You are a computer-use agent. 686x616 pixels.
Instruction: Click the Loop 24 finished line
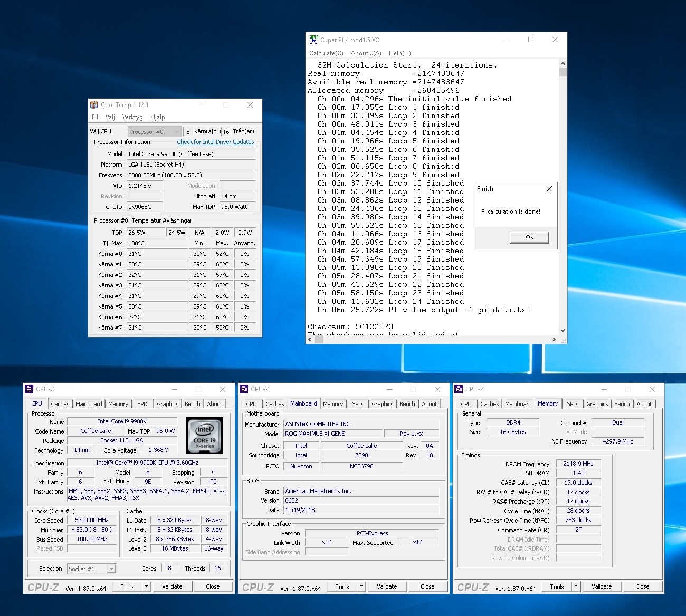(x=391, y=301)
